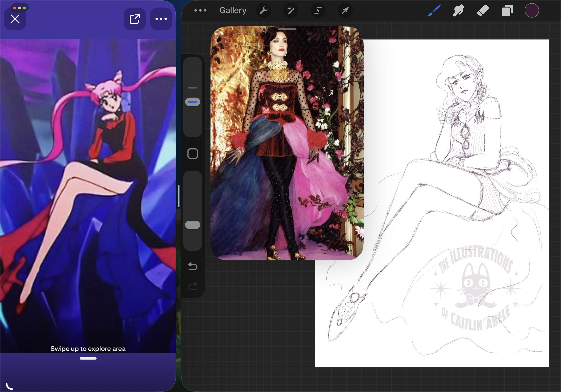
Task: Close the Sailor Moon image viewer
Action: (x=15, y=19)
